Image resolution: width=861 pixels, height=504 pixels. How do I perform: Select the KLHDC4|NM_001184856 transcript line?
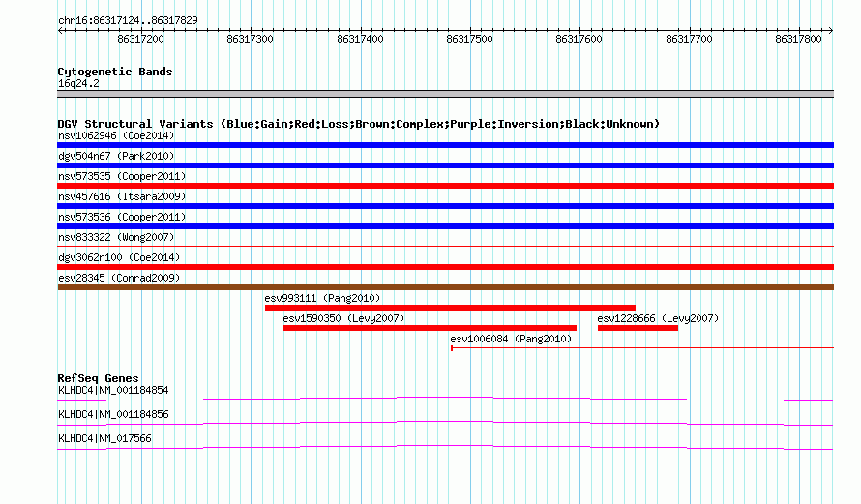pos(445,424)
